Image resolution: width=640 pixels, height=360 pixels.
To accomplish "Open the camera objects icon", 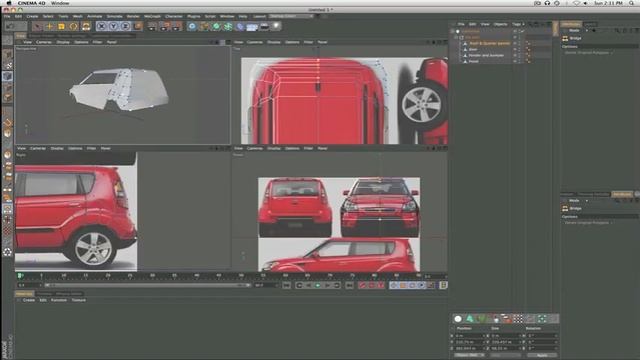I will (264, 27).
